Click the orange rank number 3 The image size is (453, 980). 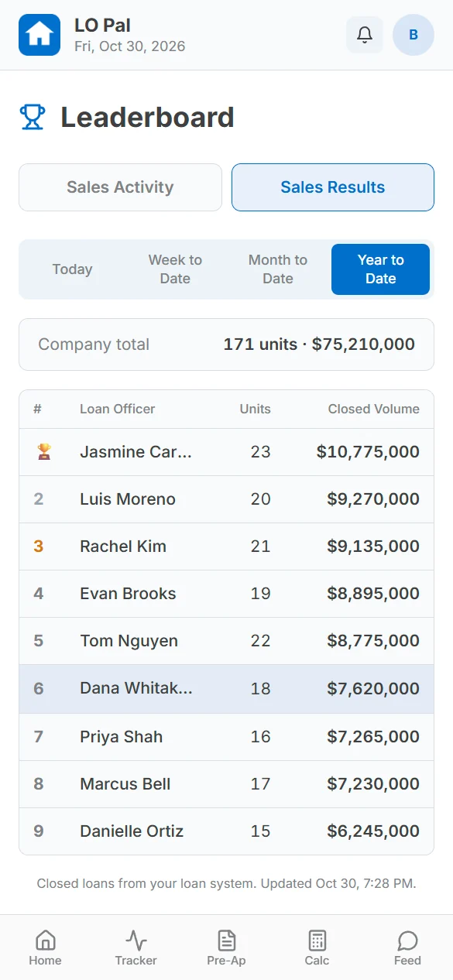click(x=39, y=547)
